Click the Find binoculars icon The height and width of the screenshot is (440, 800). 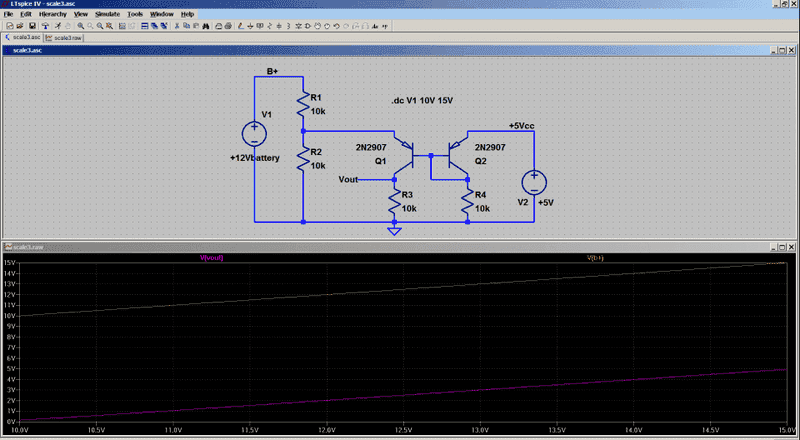click(x=205, y=26)
